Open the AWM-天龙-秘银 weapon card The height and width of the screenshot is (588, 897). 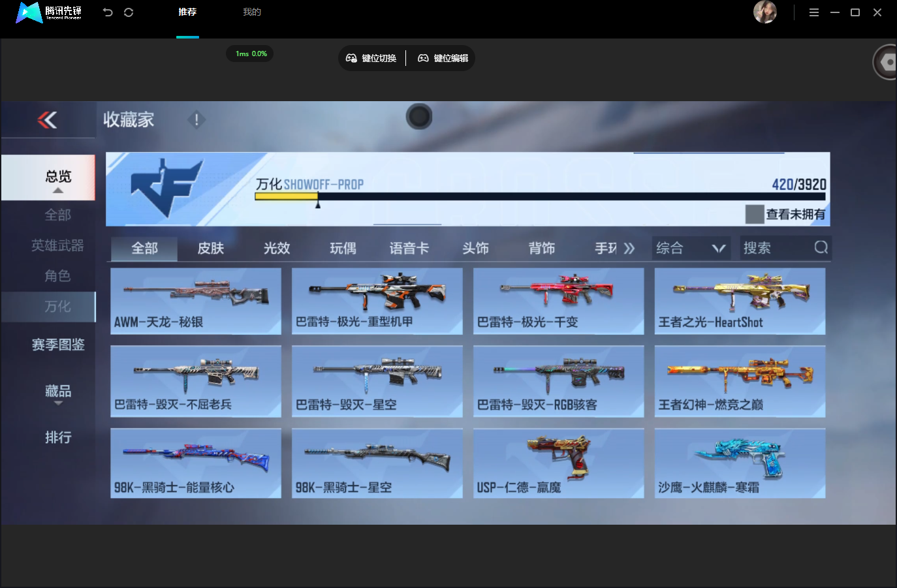196,301
